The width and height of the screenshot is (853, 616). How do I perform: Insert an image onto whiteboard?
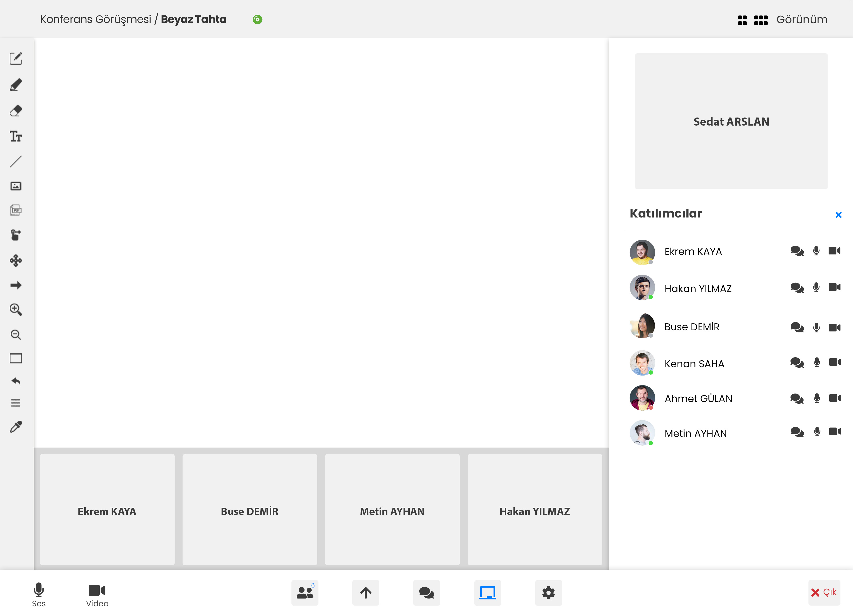tap(16, 186)
